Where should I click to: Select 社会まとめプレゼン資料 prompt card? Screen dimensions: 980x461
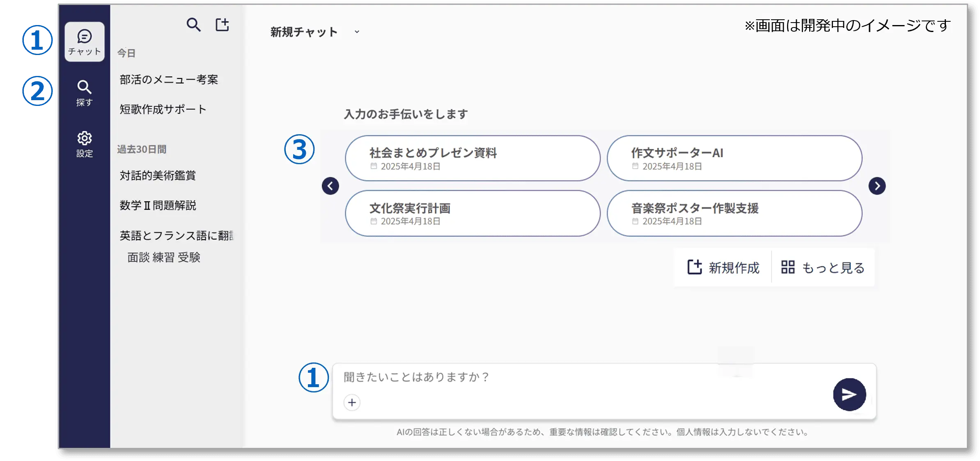tap(472, 158)
